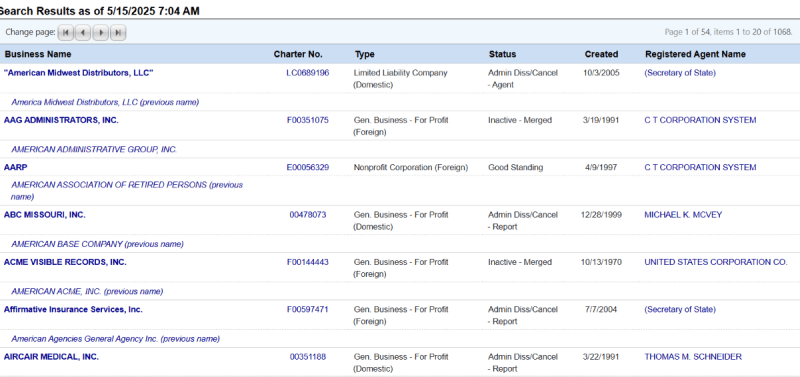Open agent THOMAS M. SCHNEIDER
The width and height of the screenshot is (800, 377).
(x=693, y=357)
